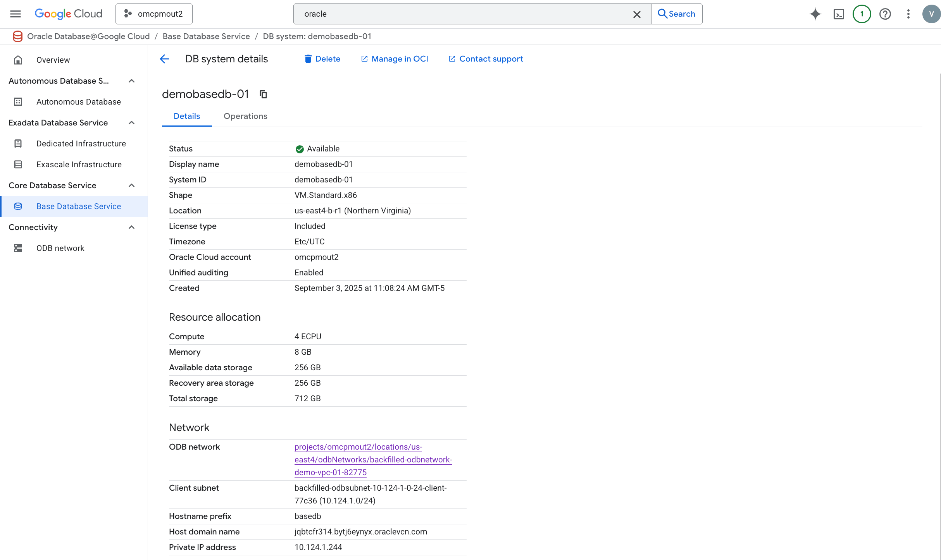Open Cloud Shell terminal

pos(839,14)
